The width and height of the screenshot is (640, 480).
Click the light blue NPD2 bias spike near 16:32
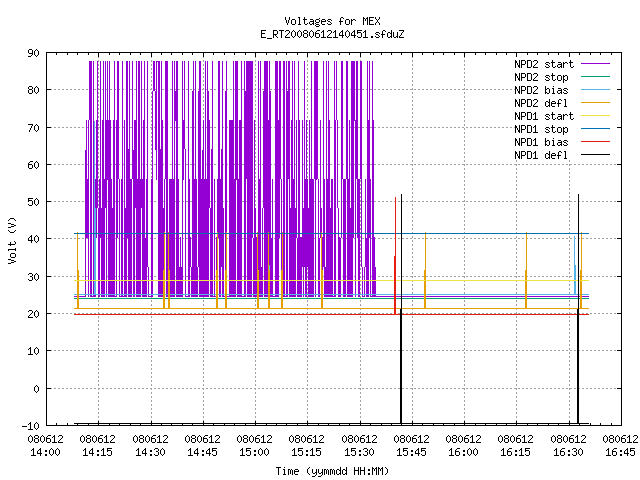575,265
